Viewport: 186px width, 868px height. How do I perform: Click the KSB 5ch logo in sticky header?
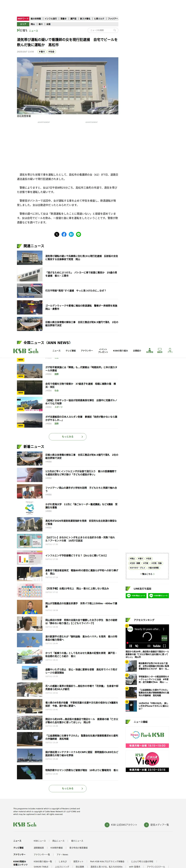click(26, 351)
